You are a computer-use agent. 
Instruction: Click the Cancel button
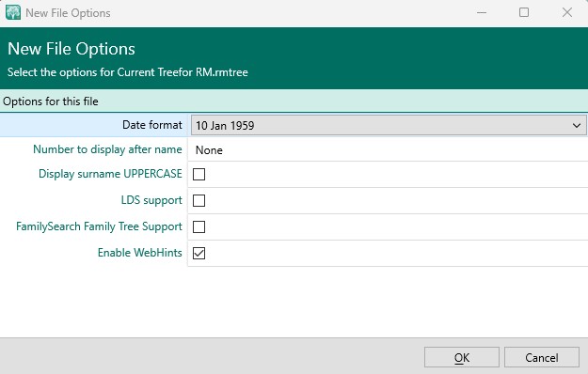click(x=542, y=357)
